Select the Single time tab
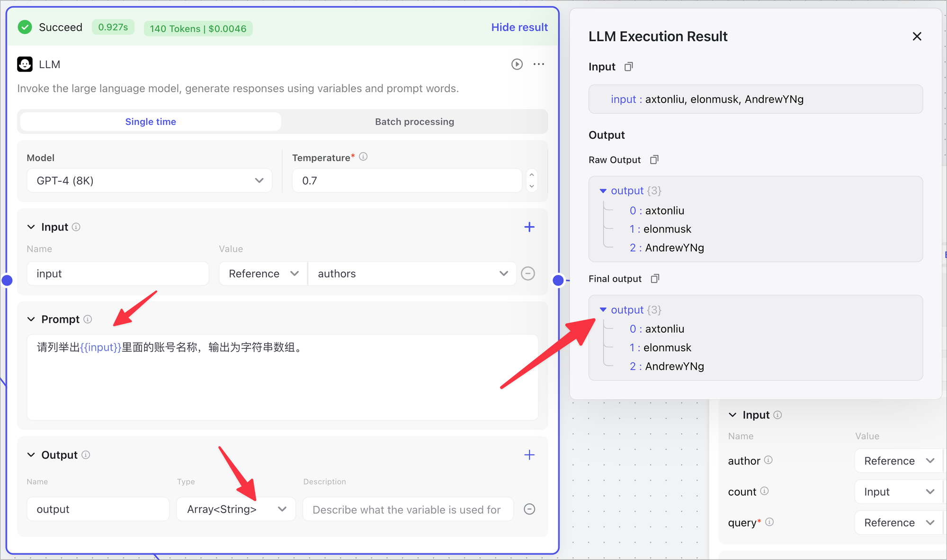Image resolution: width=947 pixels, height=560 pixels. [x=151, y=122]
